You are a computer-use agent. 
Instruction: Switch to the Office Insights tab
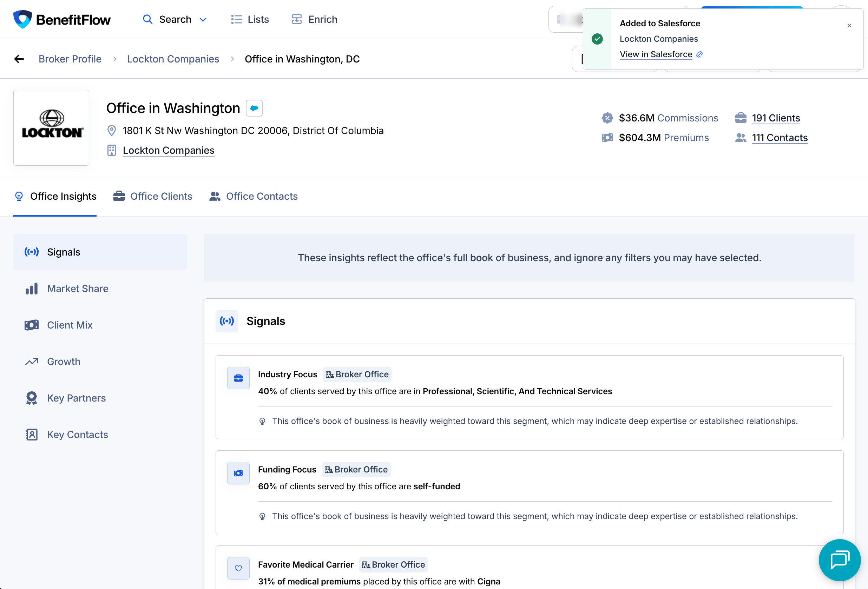tap(55, 196)
